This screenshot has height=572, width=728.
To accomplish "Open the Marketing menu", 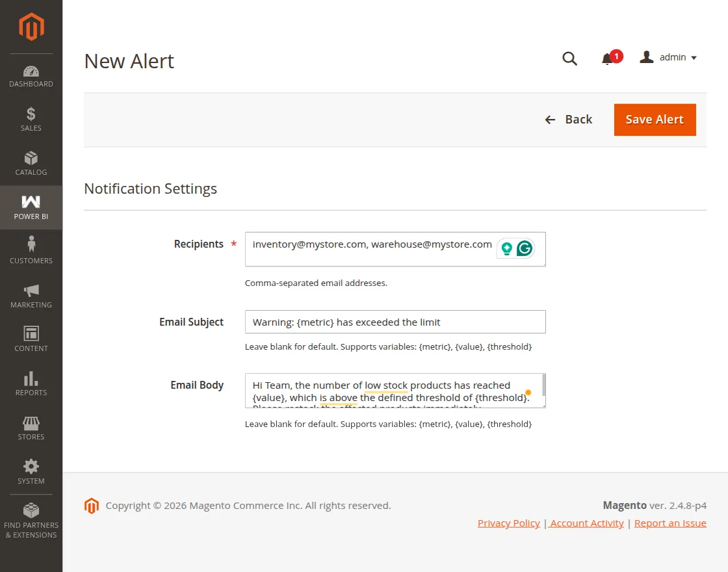I will pos(31,296).
